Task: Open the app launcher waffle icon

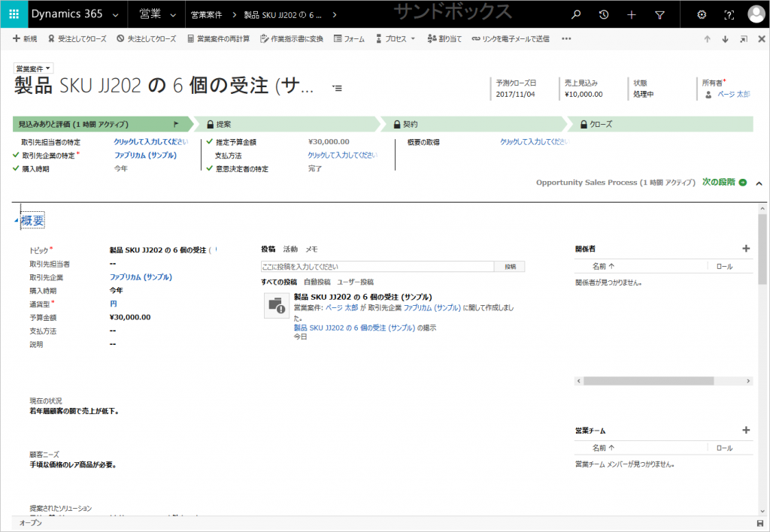Action: tap(14, 14)
